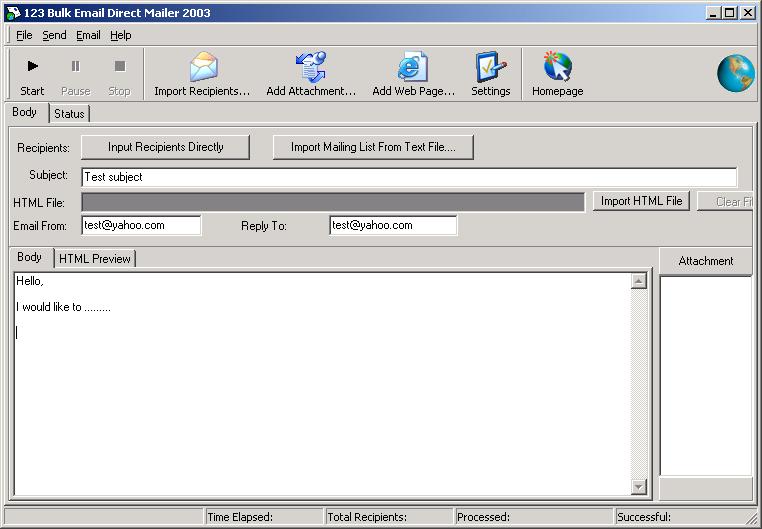Switch to the Status tab

69,114
